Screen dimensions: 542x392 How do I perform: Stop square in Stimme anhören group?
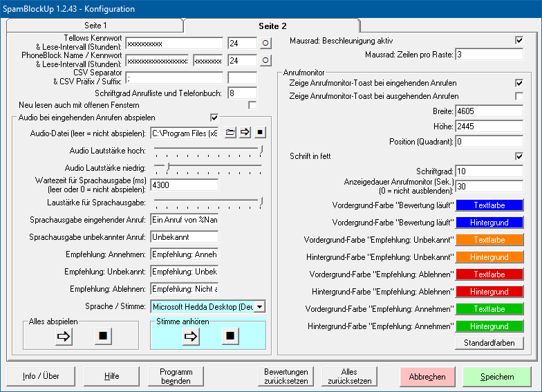(230, 336)
